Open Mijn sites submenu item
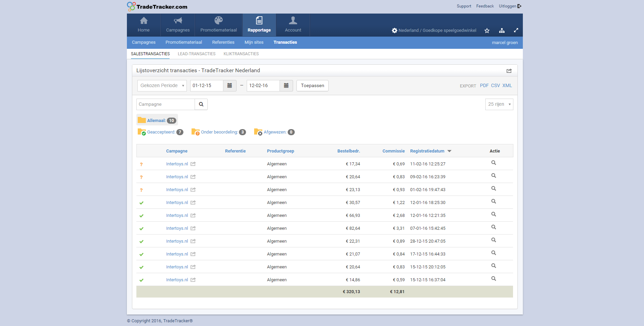This screenshot has height=326, width=644. (x=254, y=42)
